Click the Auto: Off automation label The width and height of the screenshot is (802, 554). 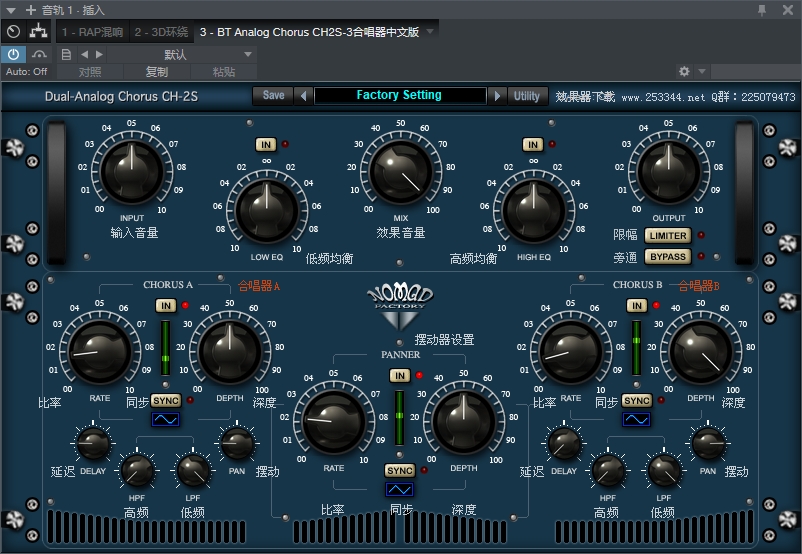tap(27, 72)
